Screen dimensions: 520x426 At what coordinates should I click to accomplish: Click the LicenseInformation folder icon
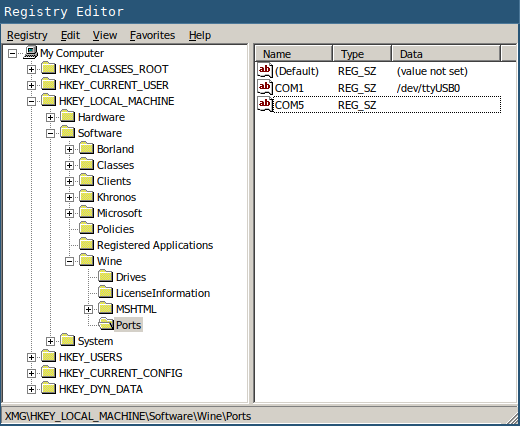pyautogui.click(x=106, y=293)
